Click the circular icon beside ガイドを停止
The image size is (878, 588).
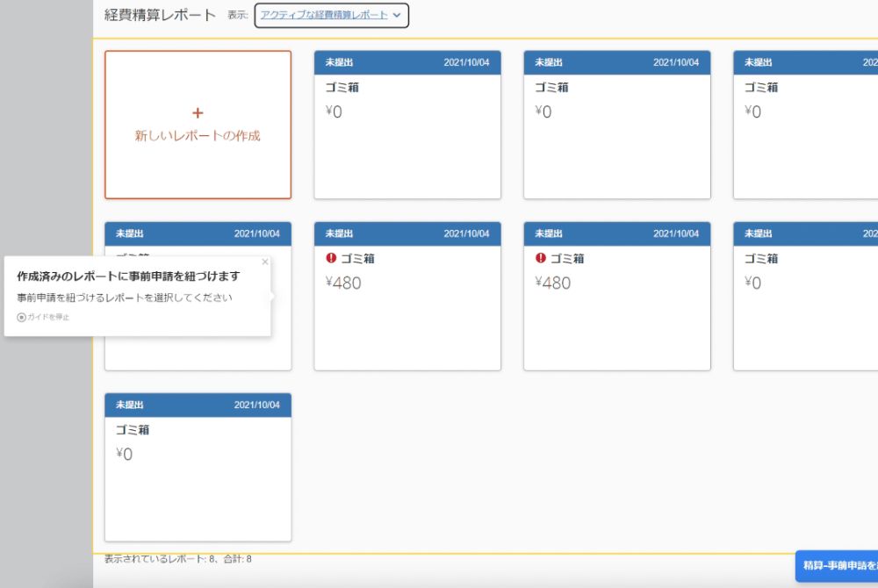[x=19, y=317]
